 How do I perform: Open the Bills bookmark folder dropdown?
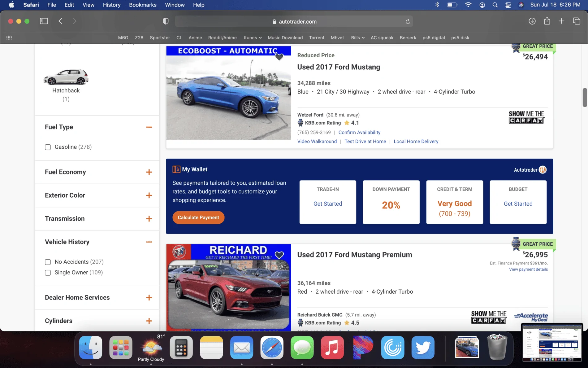point(358,37)
